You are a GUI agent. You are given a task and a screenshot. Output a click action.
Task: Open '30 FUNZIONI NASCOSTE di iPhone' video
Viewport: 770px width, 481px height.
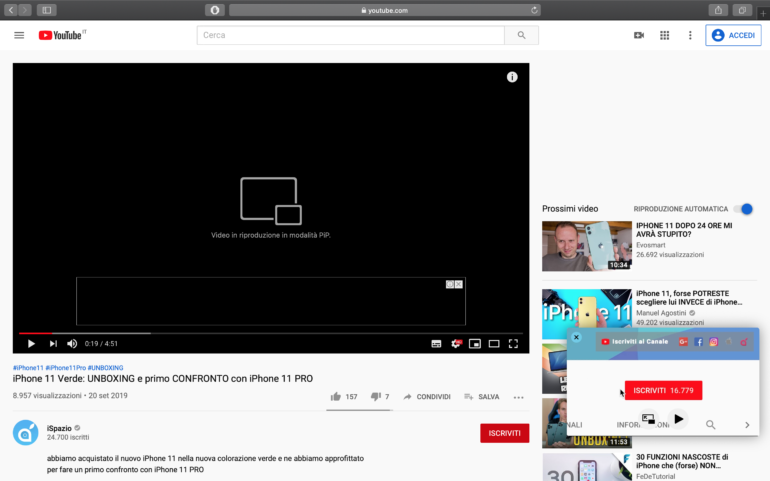tap(682, 461)
